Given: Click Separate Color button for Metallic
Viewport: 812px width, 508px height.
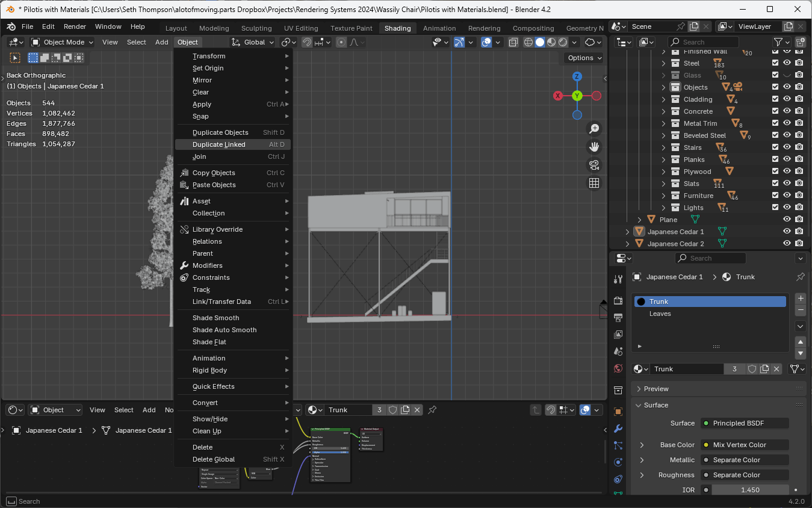Looking at the screenshot, I should click(745, 460).
